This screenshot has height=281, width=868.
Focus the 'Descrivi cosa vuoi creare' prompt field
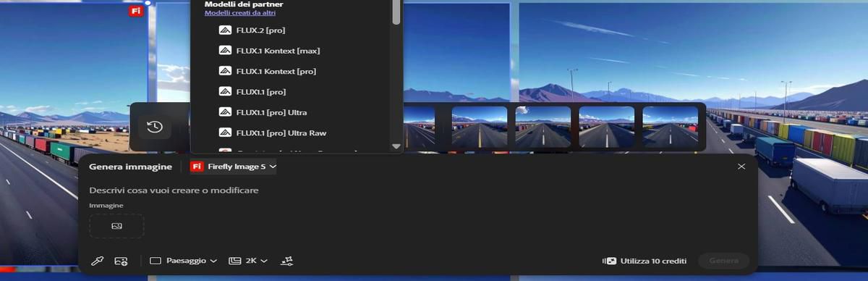[x=174, y=190]
